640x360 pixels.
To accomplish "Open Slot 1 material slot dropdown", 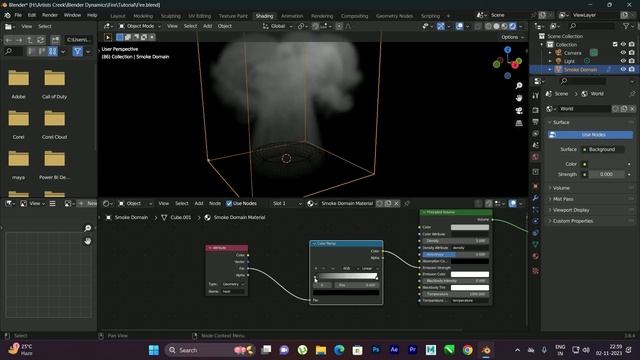I will [287, 203].
